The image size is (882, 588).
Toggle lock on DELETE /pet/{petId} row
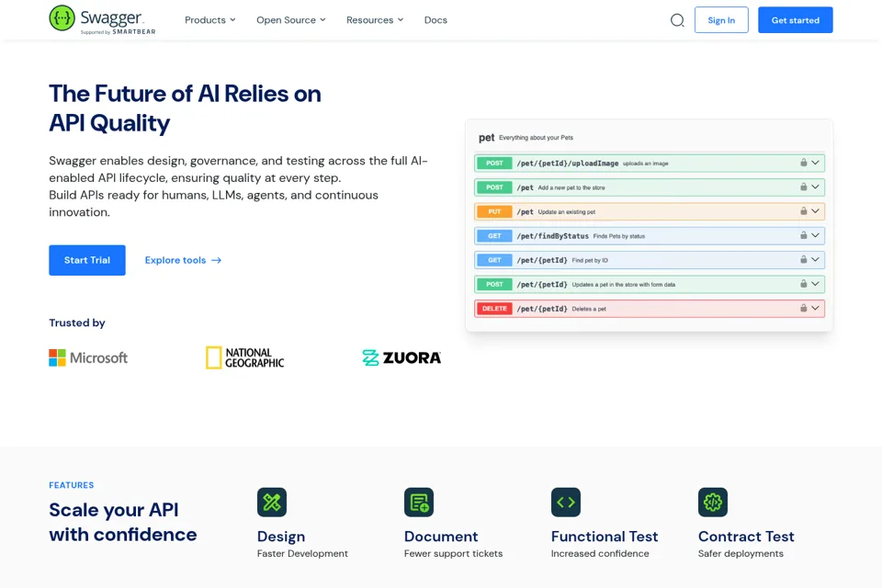click(804, 308)
